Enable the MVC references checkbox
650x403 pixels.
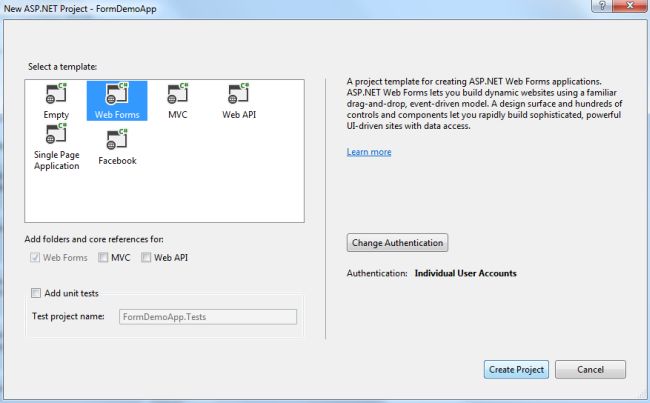[x=103, y=257]
